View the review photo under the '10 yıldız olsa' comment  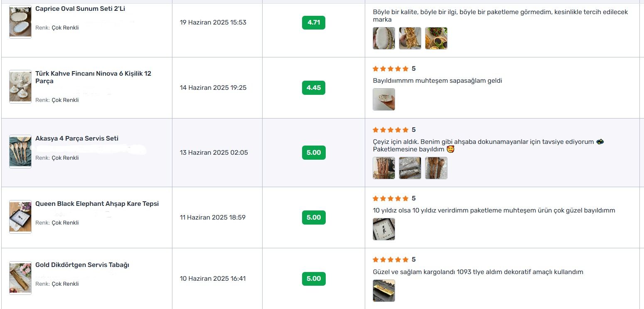(x=384, y=229)
